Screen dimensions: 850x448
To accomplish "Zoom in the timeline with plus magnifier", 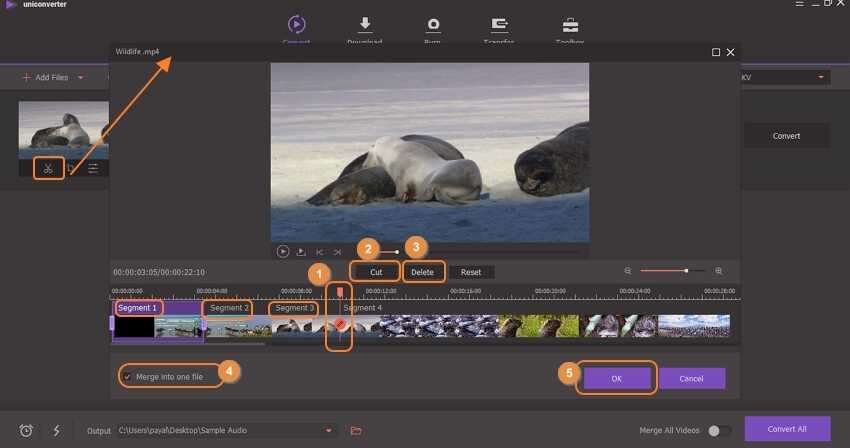I will coord(718,271).
